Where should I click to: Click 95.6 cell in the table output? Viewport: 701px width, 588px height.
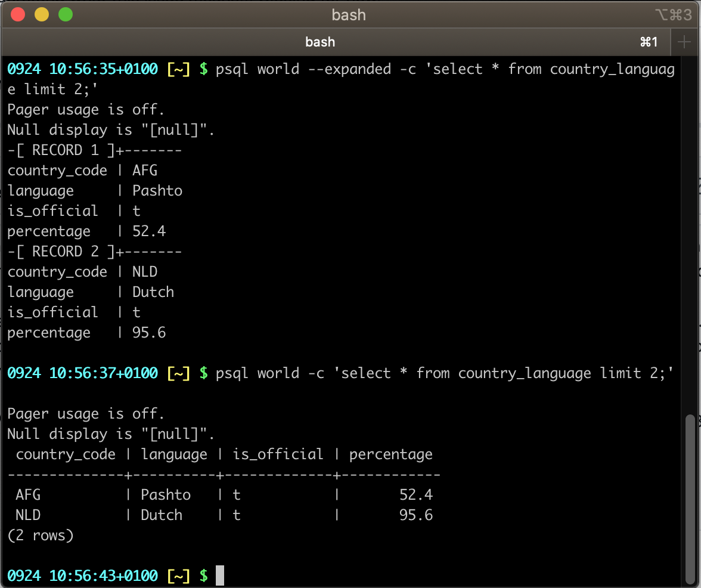pyautogui.click(x=416, y=515)
